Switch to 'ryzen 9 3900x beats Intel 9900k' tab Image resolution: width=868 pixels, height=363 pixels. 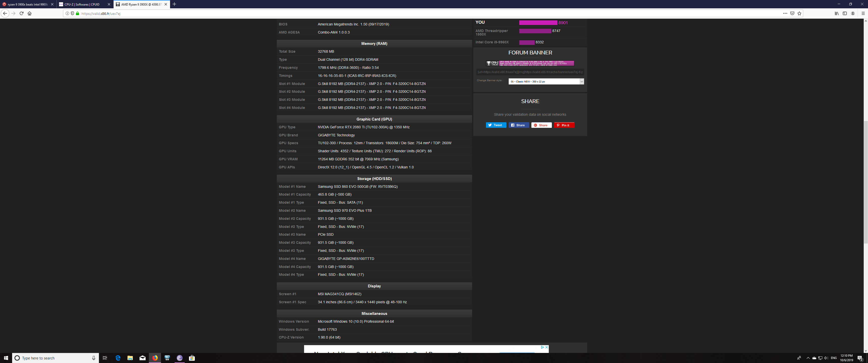point(28,4)
